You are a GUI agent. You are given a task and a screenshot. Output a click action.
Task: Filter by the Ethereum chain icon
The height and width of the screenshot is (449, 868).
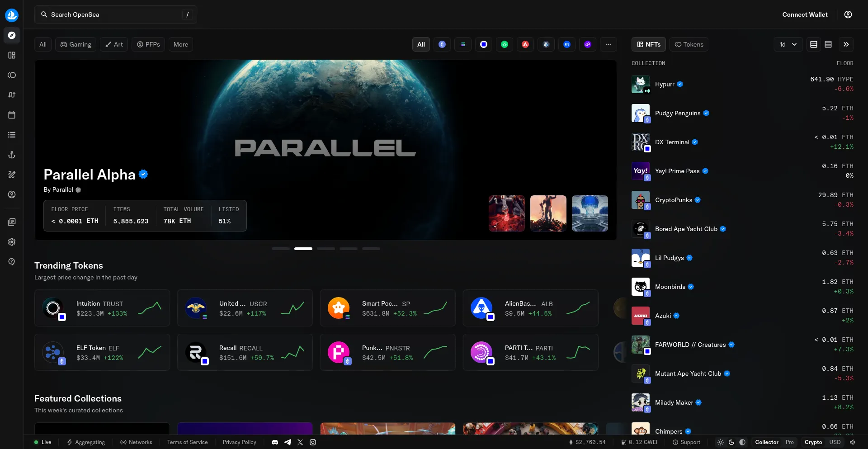point(442,44)
